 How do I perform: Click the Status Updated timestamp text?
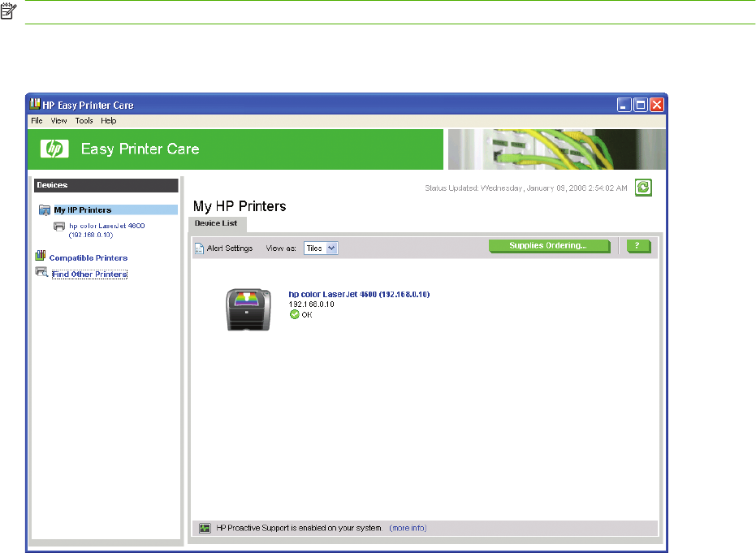pyautogui.click(x=526, y=188)
